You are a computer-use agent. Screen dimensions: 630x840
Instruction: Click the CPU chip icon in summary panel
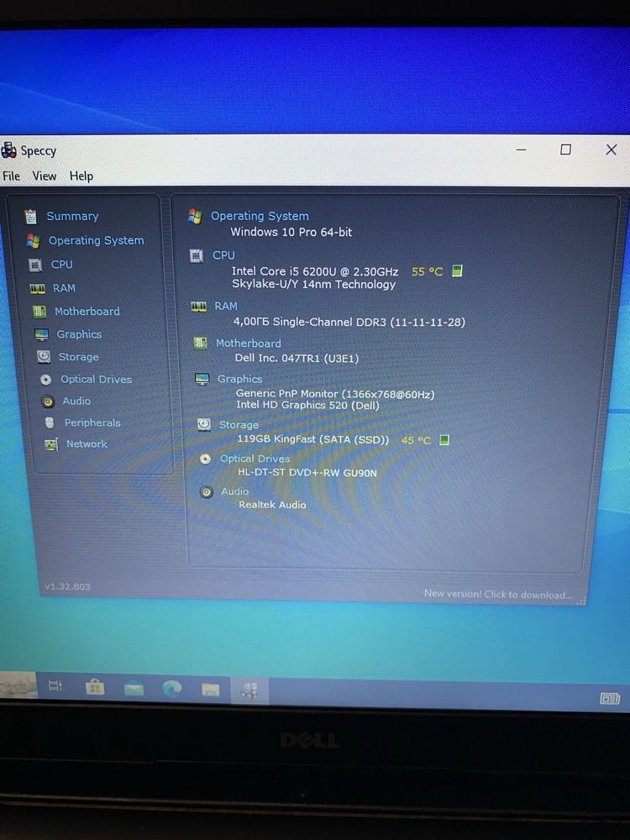click(197, 256)
